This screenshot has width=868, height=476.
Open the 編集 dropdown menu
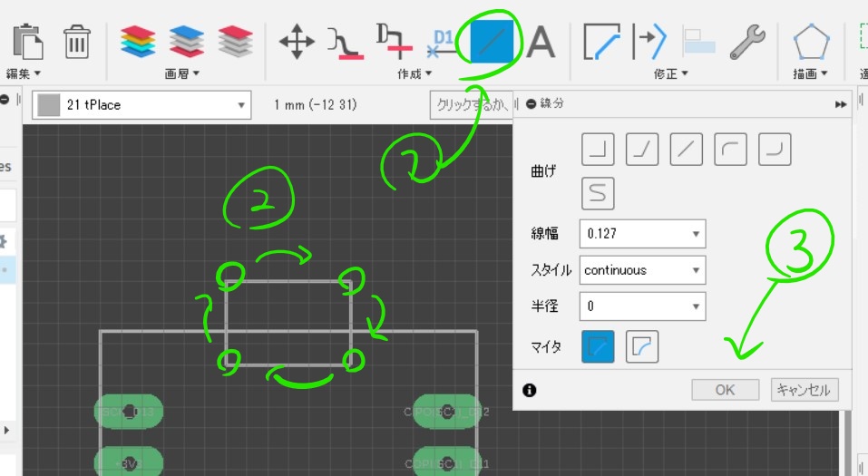click(24, 73)
